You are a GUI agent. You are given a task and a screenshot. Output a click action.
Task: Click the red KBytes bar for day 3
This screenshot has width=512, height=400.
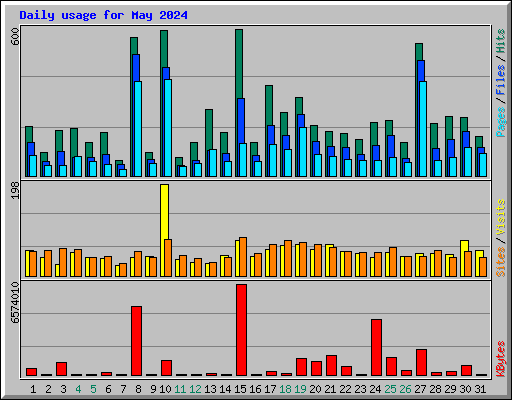coord(62,369)
